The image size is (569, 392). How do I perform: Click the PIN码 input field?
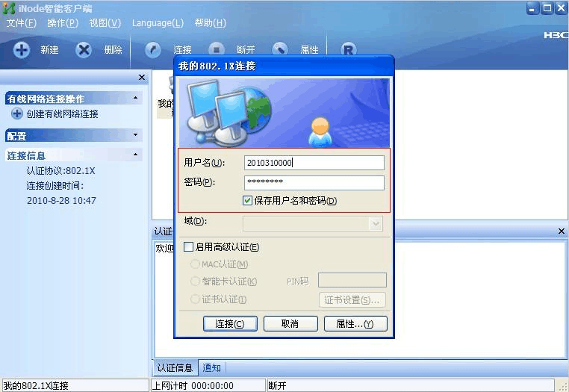tap(352, 280)
